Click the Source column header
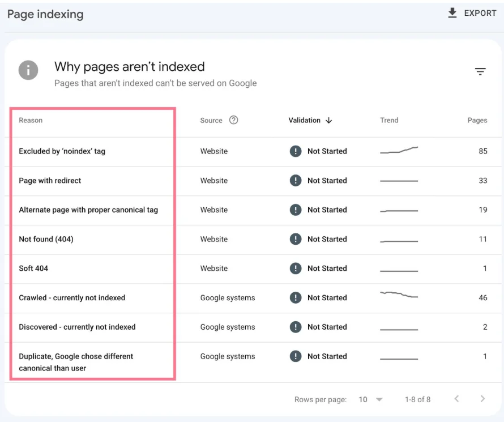Screen dimensions: 504x422 211,120
